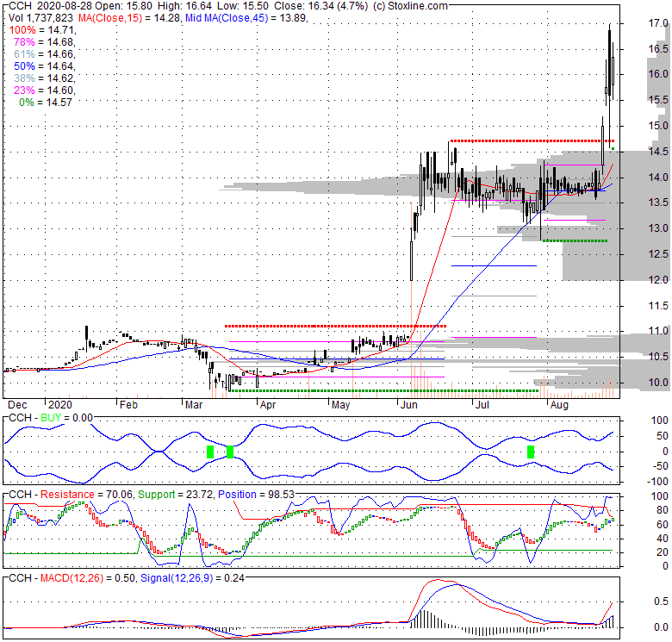Click the Stoxline.com copyright label

point(410,6)
